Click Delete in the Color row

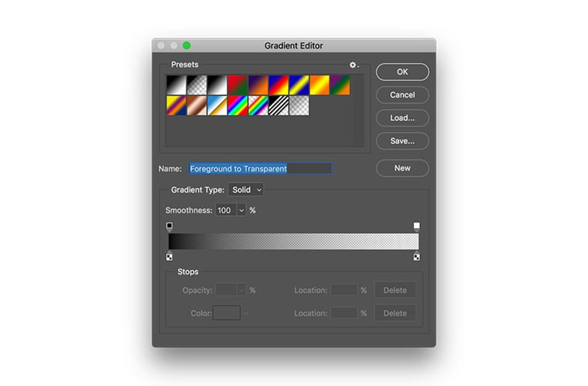click(395, 313)
